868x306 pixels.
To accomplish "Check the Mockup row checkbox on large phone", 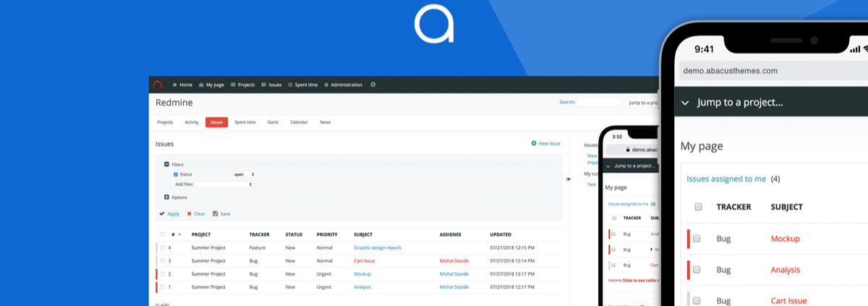I will pyautogui.click(x=697, y=238).
